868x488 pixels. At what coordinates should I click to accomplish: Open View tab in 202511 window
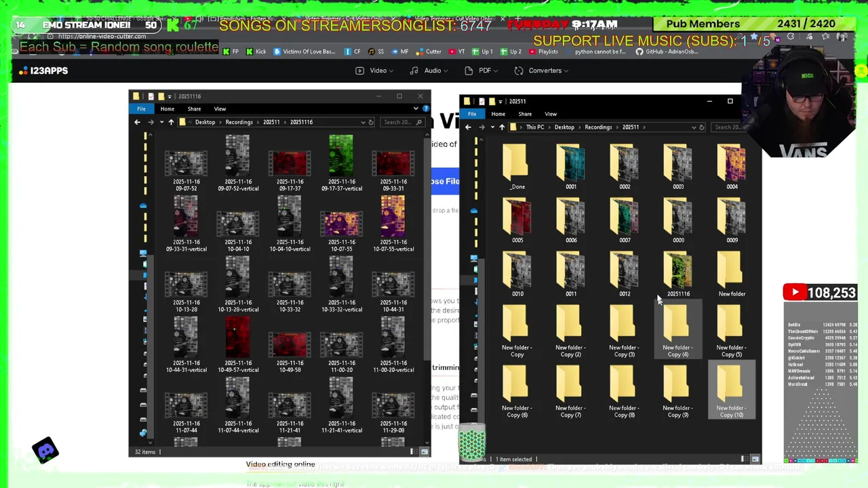pyautogui.click(x=551, y=114)
